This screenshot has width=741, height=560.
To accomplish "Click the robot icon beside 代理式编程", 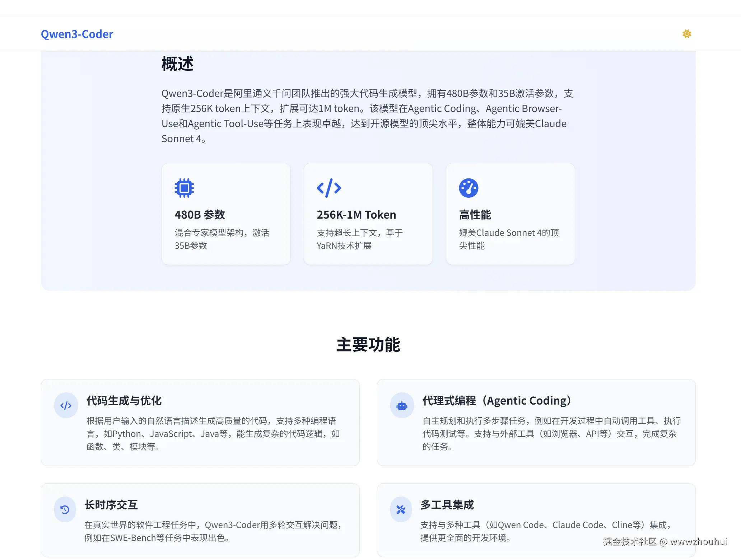I will pyautogui.click(x=402, y=406).
